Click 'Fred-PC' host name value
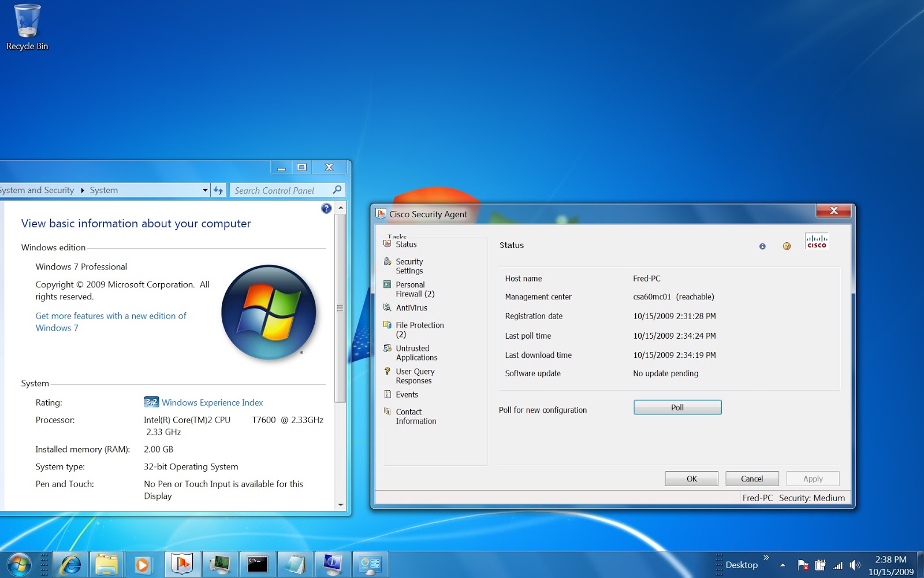 pos(647,279)
